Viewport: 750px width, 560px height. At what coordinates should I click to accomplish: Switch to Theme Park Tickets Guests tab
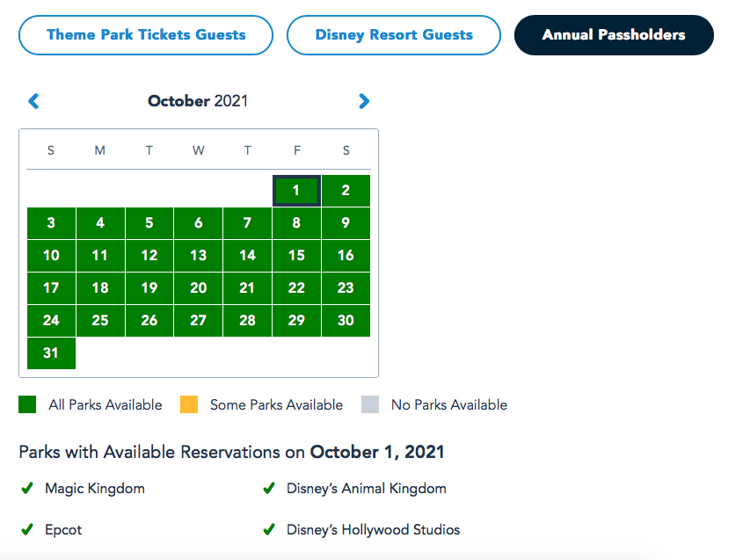146,35
